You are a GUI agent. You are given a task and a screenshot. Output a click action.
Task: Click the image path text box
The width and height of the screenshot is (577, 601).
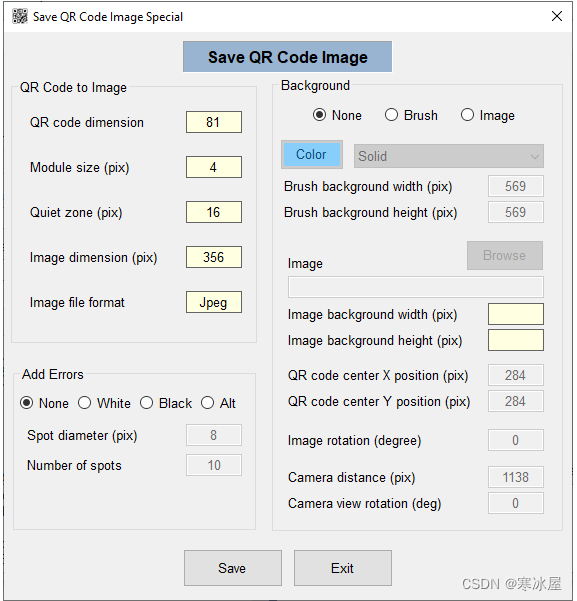pyautogui.click(x=416, y=287)
